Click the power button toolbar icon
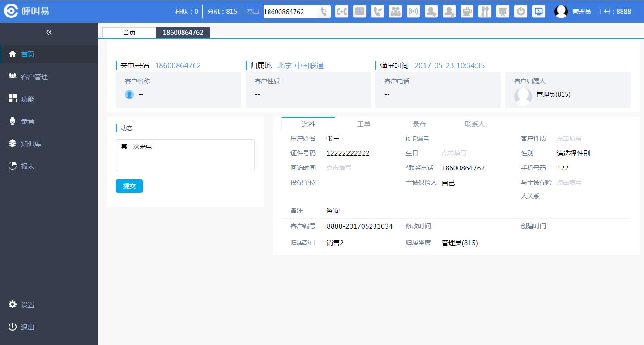The image size is (644, 345). coord(521,12)
